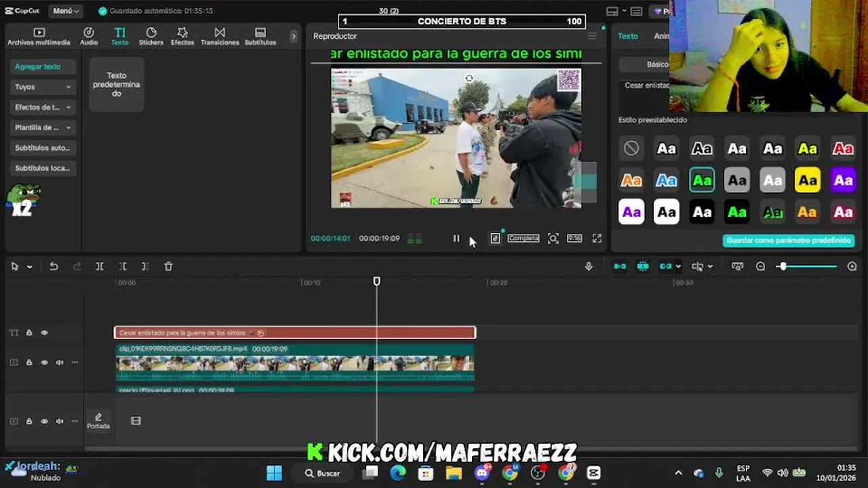Click the film-strip icon next to Portada

click(x=136, y=421)
